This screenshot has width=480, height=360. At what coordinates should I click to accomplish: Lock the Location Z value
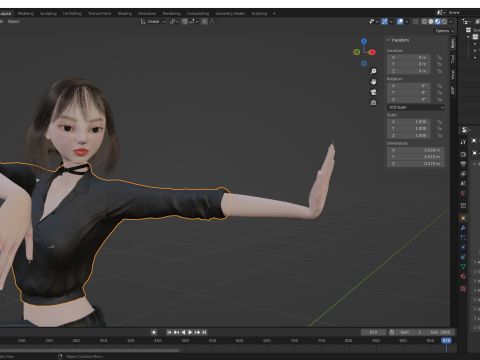(439, 71)
